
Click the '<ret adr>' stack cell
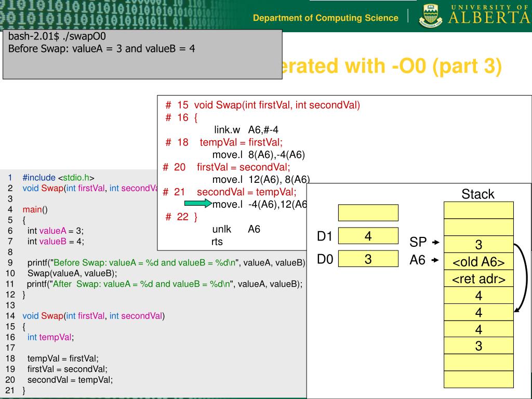point(478,278)
